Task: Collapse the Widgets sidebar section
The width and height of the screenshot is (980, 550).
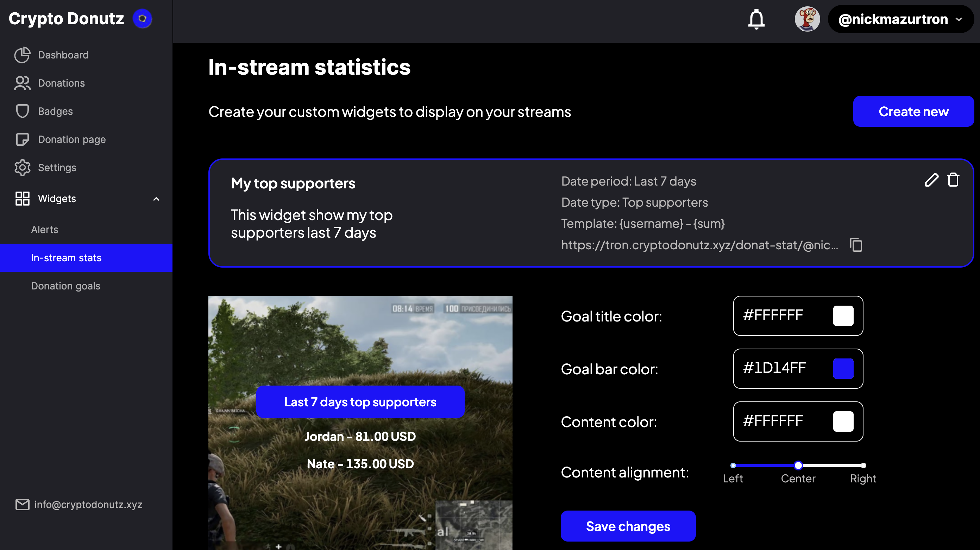Action: [156, 199]
